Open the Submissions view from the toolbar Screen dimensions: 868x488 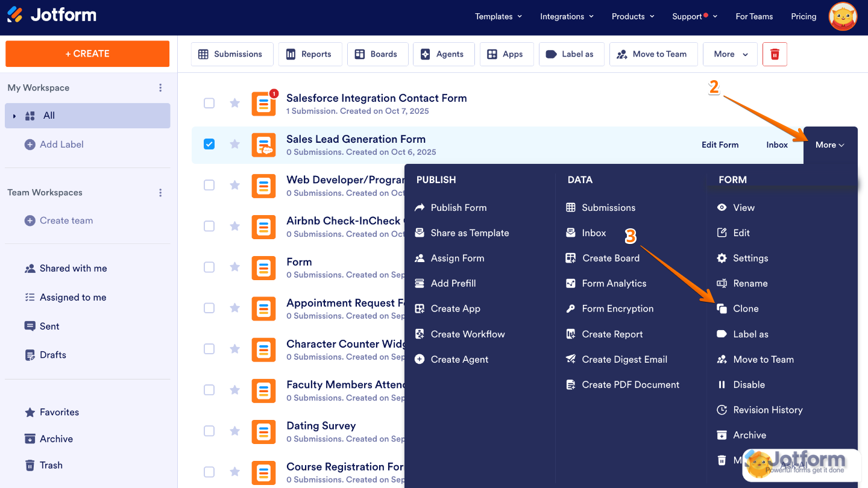coord(232,54)
